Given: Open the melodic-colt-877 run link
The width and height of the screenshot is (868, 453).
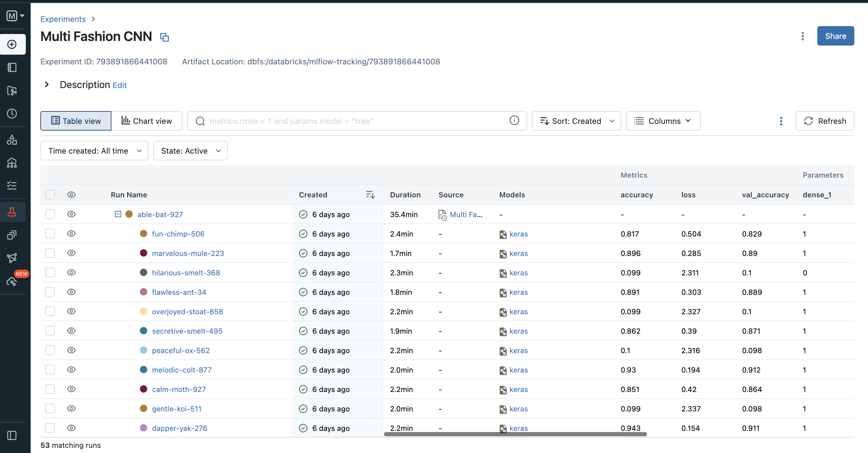Looking at the screenshot, I should pyautogui.click(x=181, y=370).
